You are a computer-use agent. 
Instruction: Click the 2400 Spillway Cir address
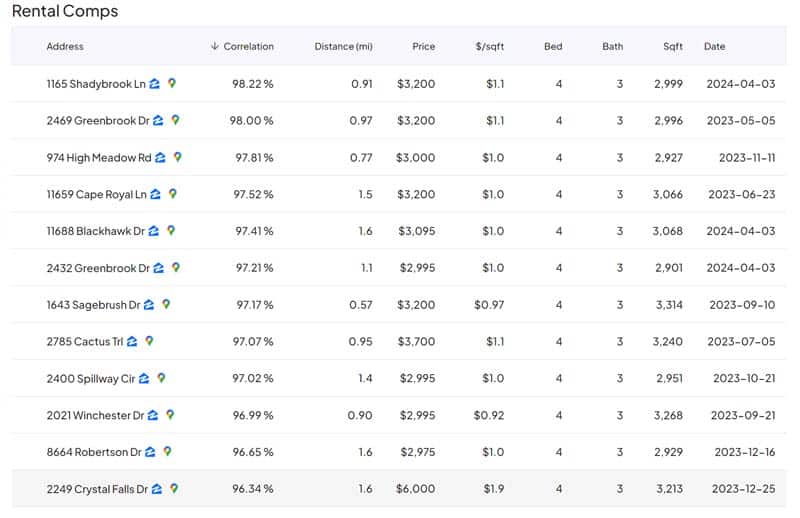click(90, 379)
